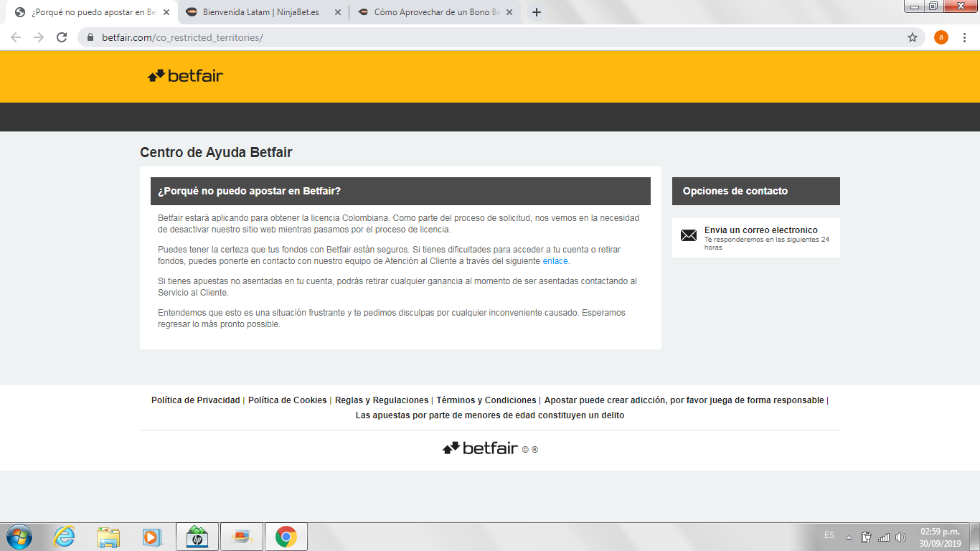Bookmark this page with the star icon
The height and width of the screenshot is (551, 980).
point(912,37)
